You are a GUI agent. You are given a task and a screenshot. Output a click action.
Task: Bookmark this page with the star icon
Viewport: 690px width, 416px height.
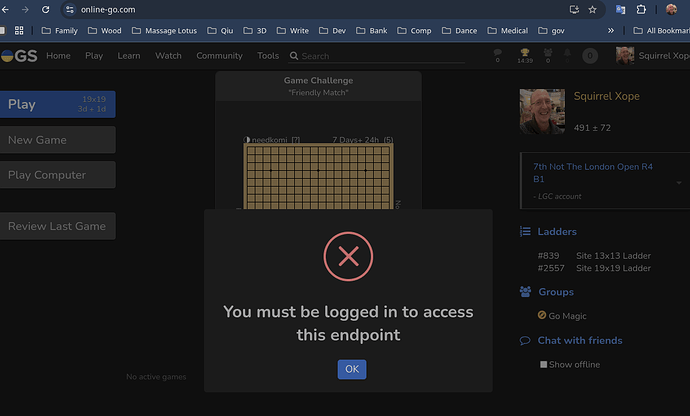click(592, 9)
